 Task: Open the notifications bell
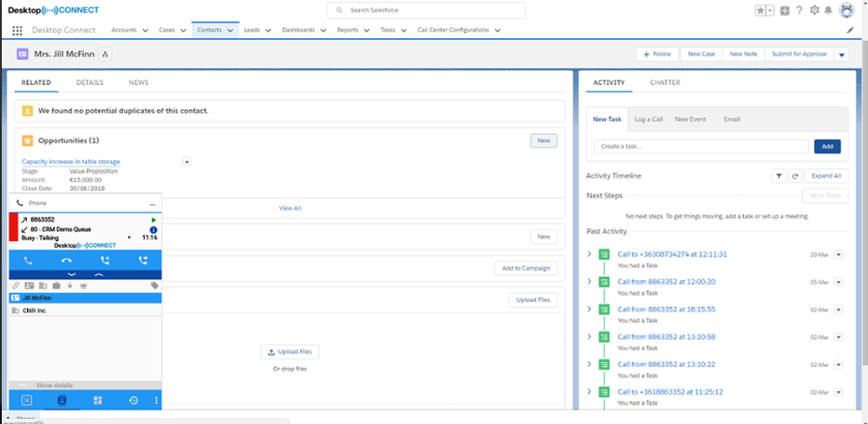(x=829, y=10)
